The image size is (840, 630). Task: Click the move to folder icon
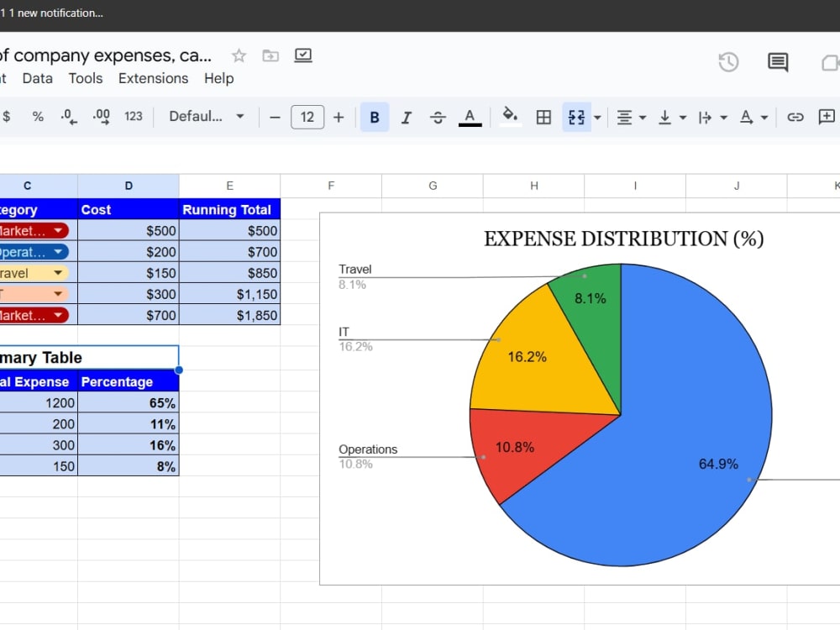tap(270, 55)
